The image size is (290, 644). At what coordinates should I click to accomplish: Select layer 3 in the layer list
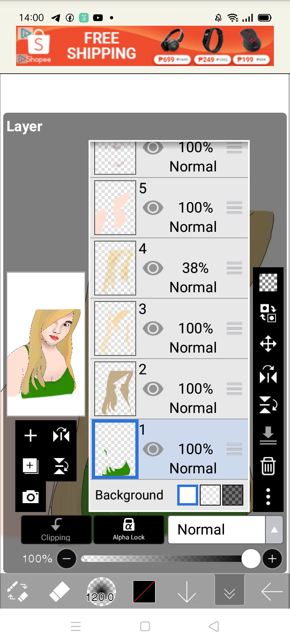coord(170,328)
